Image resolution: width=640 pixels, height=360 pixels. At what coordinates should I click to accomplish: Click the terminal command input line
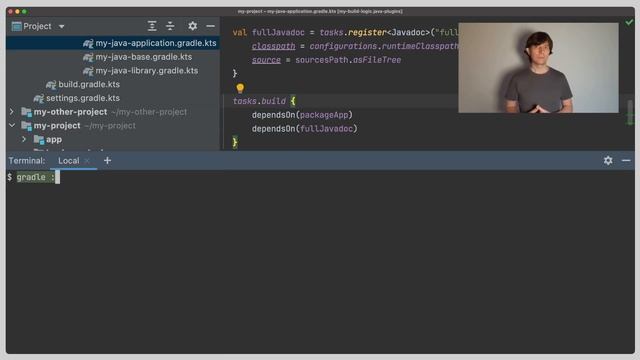(x=320, y=177)
